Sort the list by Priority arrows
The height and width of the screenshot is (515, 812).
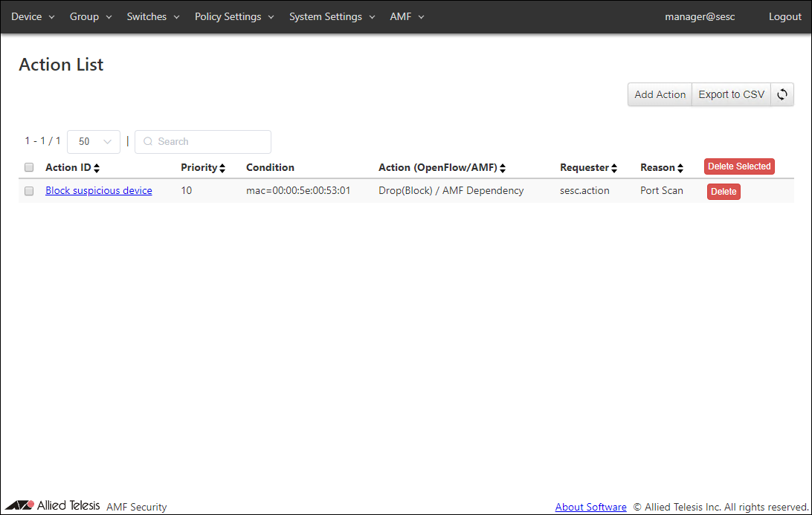222,168
